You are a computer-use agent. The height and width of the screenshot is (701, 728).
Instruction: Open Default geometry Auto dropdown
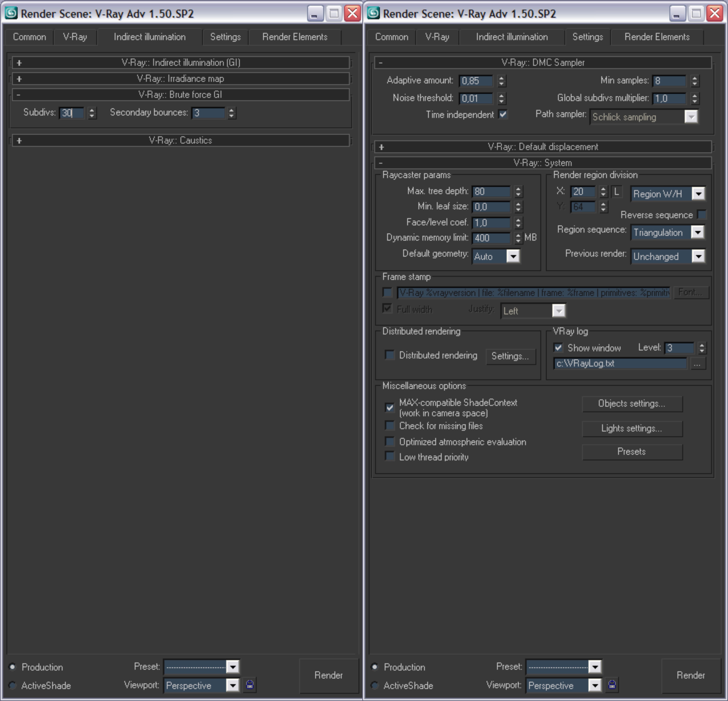pos(513,256)
